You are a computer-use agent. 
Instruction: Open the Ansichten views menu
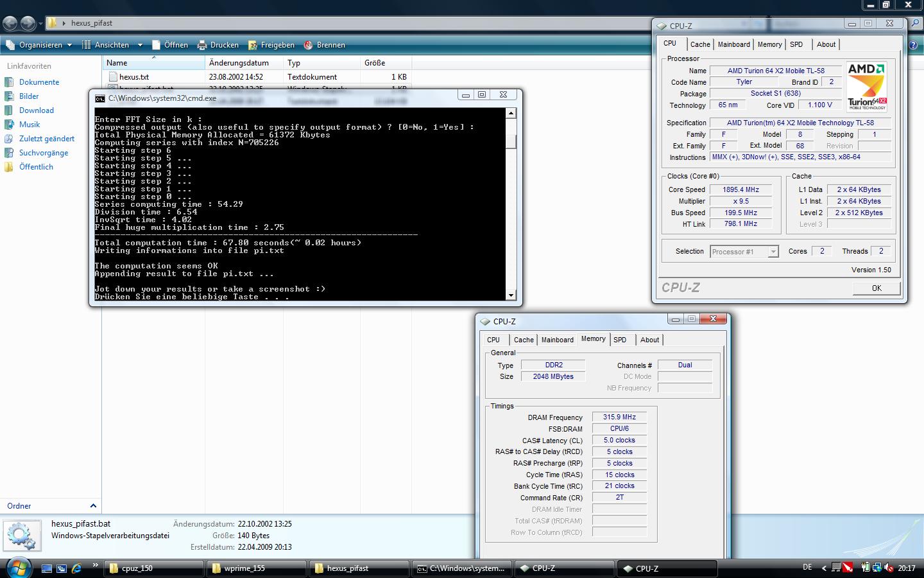(x=112, y=45)
